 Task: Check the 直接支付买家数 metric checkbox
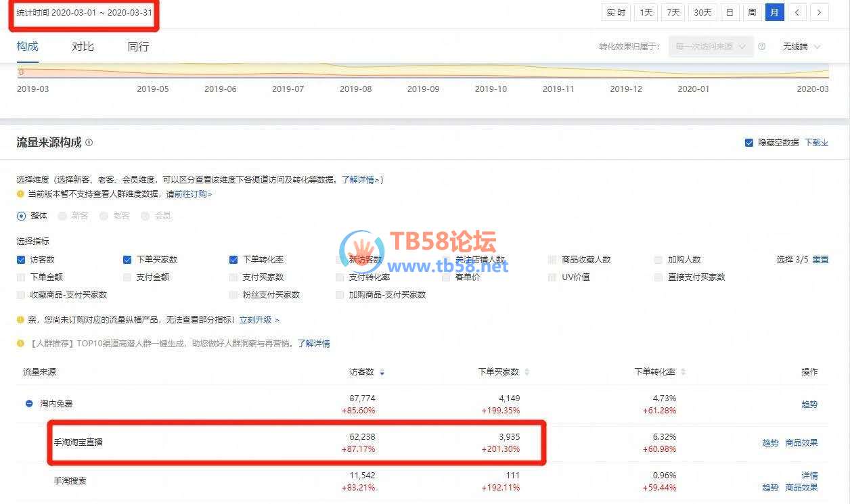tap(658, 277)
